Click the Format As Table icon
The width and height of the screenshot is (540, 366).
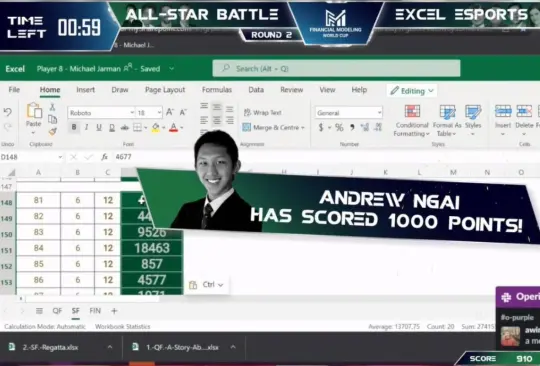coord(447,112)
